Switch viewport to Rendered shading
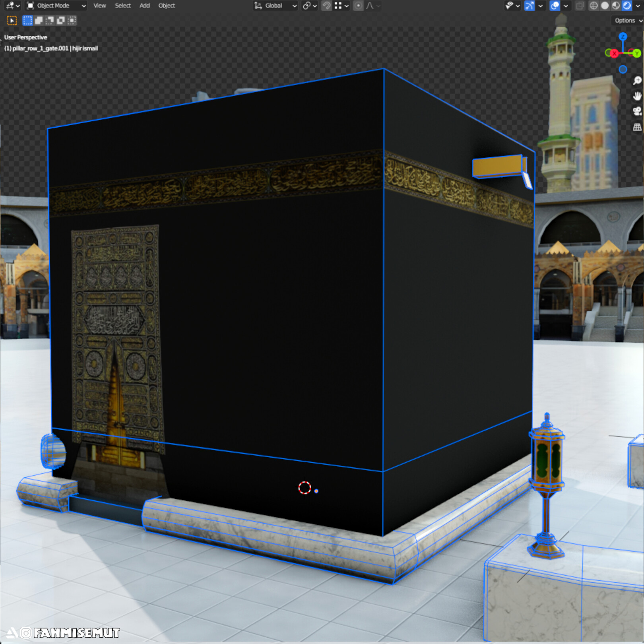 [628, 6]
